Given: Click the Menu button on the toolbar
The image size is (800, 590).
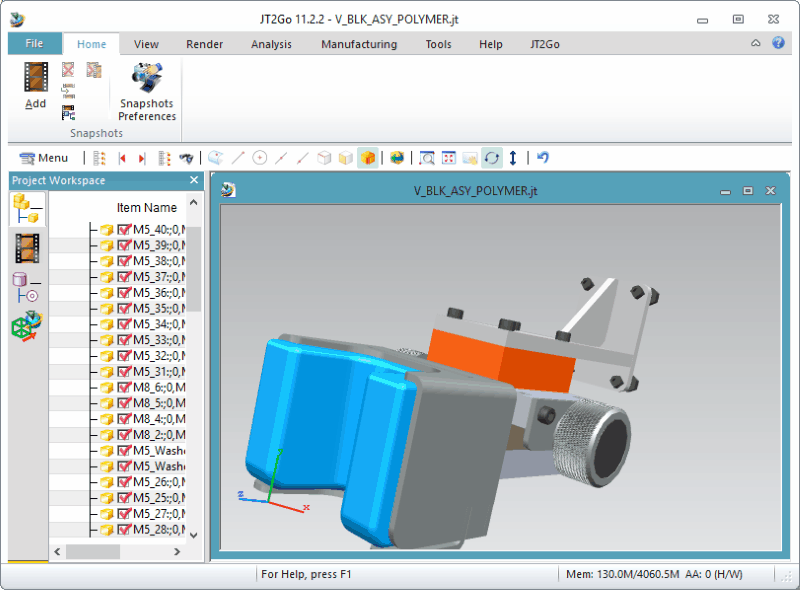Looking at the screenshot, I should pos(44,158).
